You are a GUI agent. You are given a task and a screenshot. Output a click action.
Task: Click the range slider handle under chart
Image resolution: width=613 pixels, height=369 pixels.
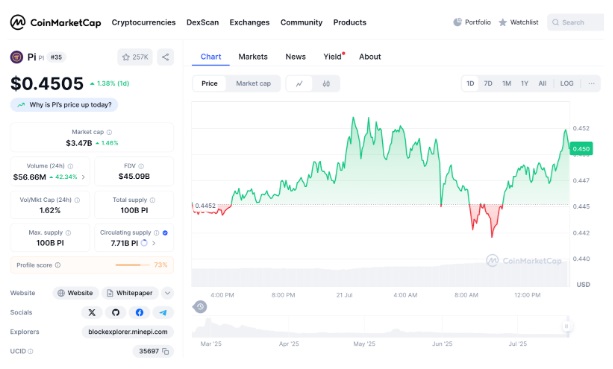tap(566, 326)
